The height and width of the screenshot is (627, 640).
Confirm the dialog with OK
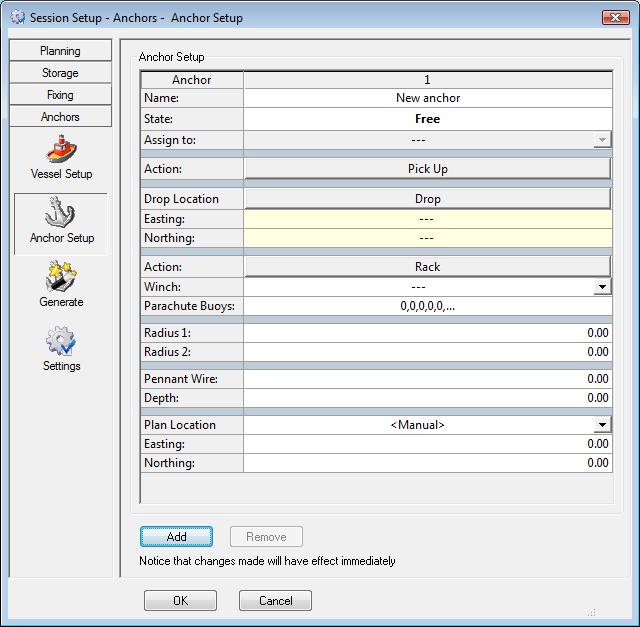coord(180,601)
